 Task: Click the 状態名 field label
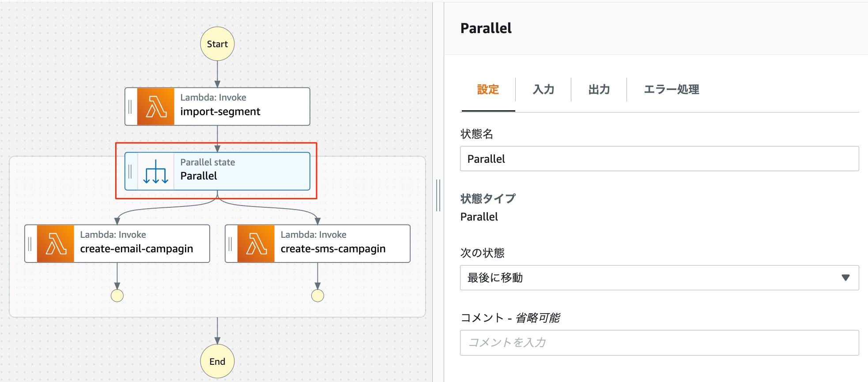477,134
